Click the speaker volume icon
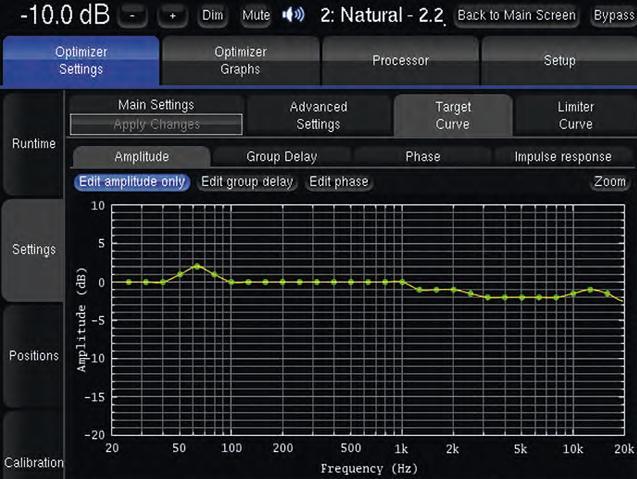This screenshot has width=637, height=479. (x=293, y=15)
